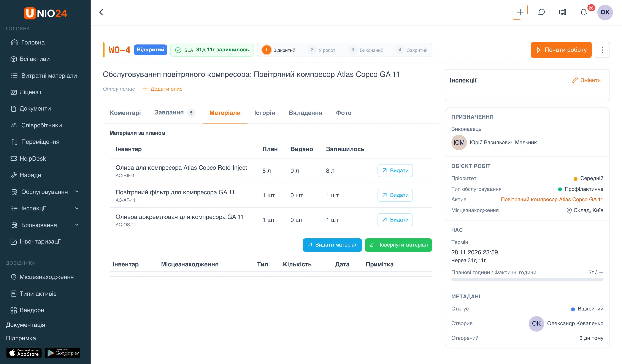Click the planned hours progress bar
The height and width of the screenshot is (364, 622).
click(x=527, y=279)
